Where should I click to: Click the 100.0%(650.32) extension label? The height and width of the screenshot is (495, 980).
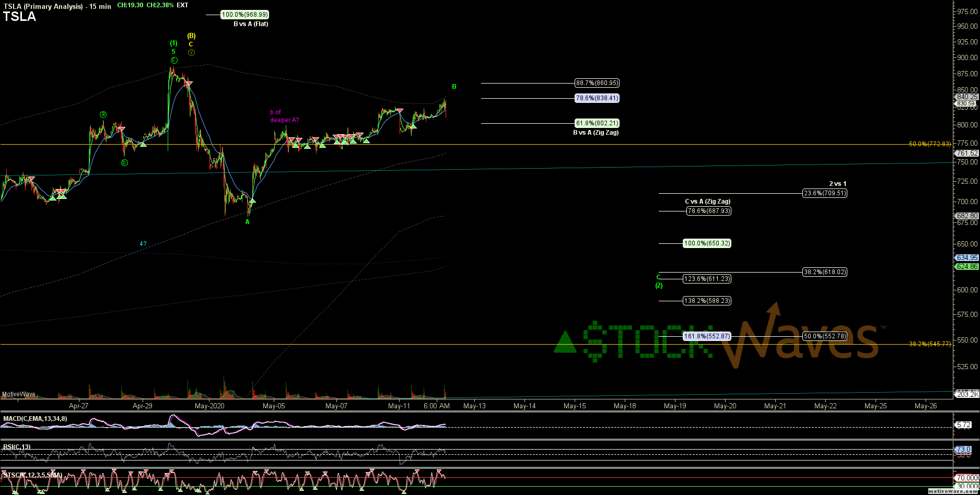[707, 243]
